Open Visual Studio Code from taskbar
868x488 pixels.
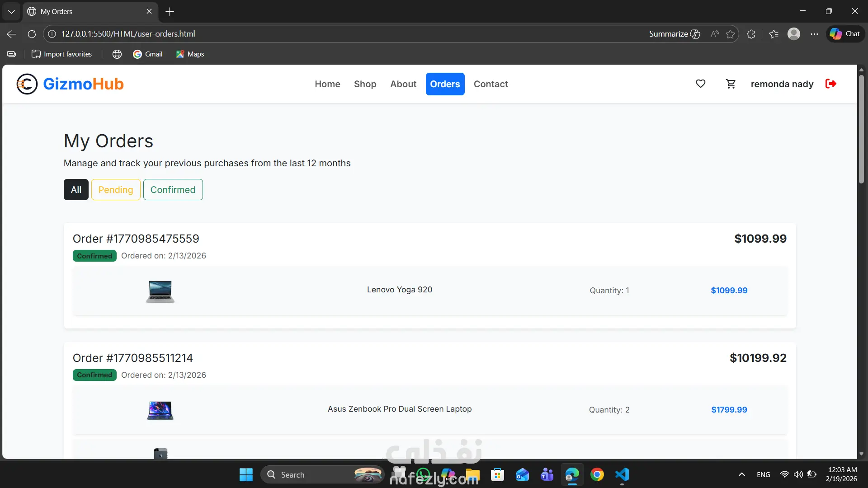(622, 474)
